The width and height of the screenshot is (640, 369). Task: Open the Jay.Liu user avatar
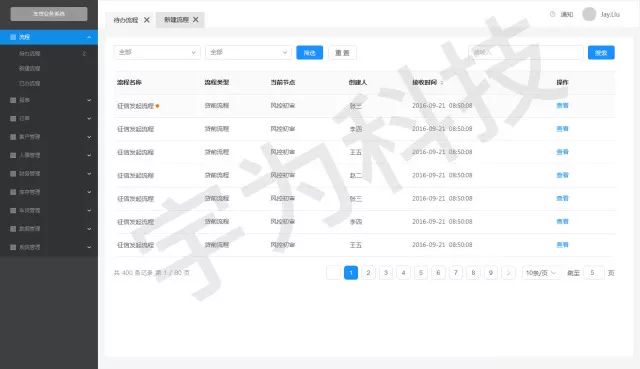(589, 14)
